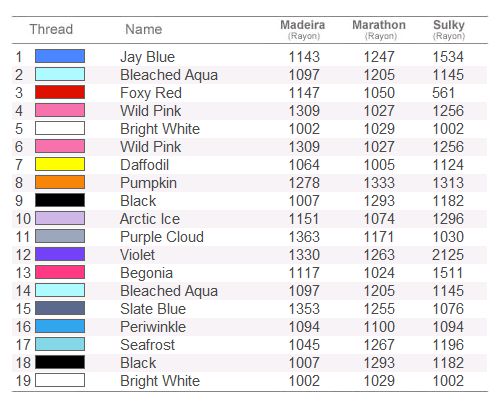Click the Name column header
The image size is (500, 402).
[x=144, y=29]
